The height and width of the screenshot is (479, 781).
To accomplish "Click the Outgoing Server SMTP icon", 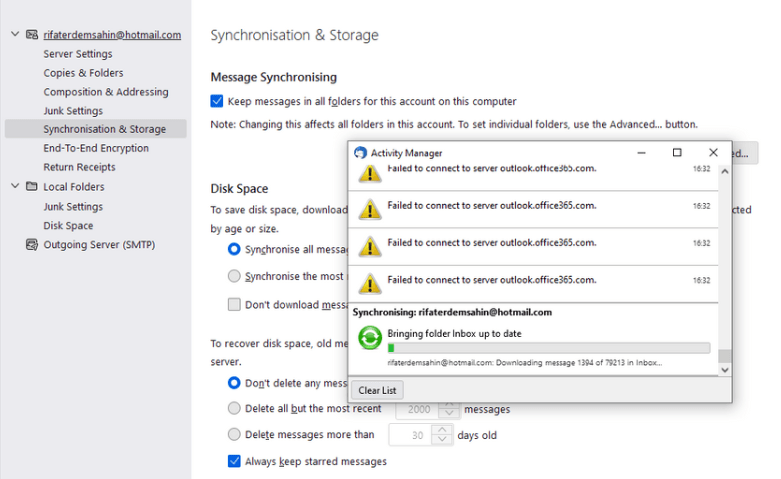I will 32,244.
